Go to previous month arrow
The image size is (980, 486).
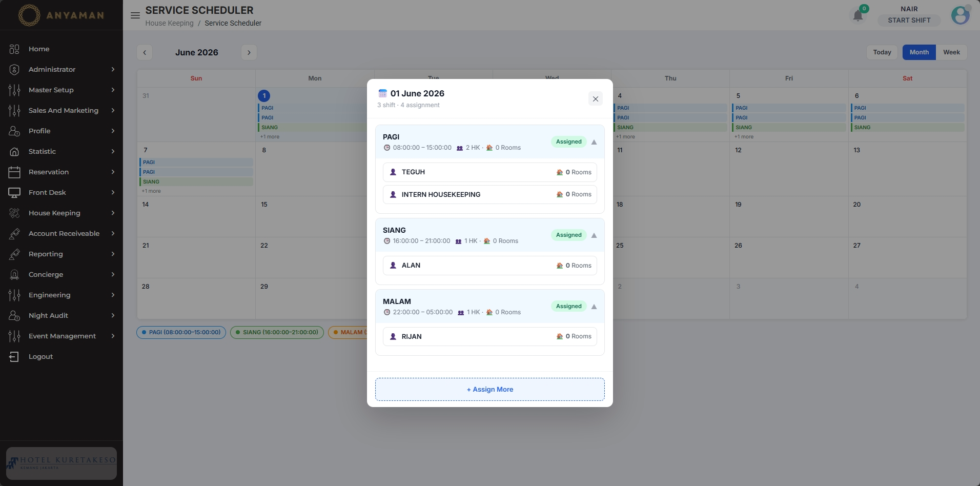(145, 52)
